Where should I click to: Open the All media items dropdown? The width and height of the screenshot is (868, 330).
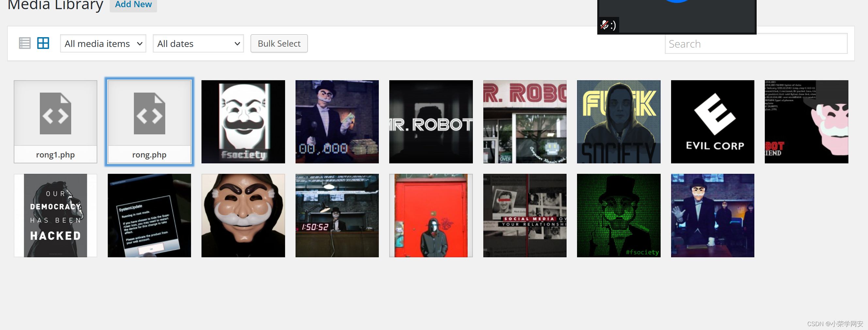[x=103, y=43]
